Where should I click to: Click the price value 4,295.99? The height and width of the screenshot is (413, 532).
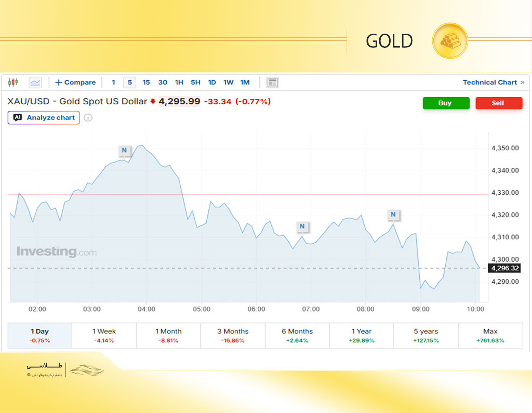179,101
